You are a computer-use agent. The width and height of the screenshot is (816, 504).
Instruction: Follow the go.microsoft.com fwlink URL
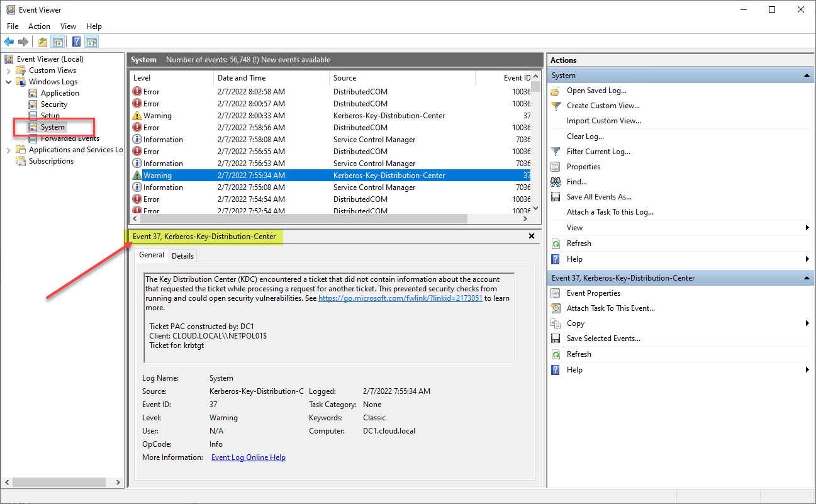(x=400, y=298)
